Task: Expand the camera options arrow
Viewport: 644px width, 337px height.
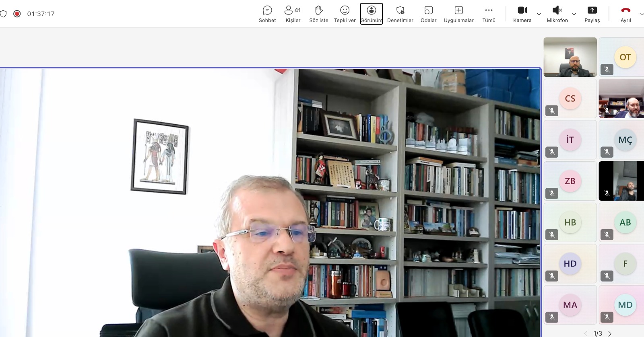Action: pyautogui.click(x=539, y=14)
